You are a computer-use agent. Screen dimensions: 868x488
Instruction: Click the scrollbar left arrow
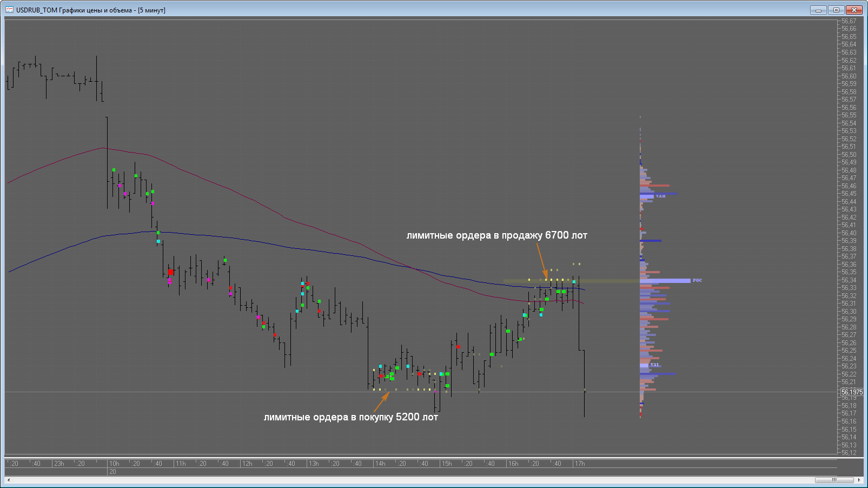[x=9, y=480]
